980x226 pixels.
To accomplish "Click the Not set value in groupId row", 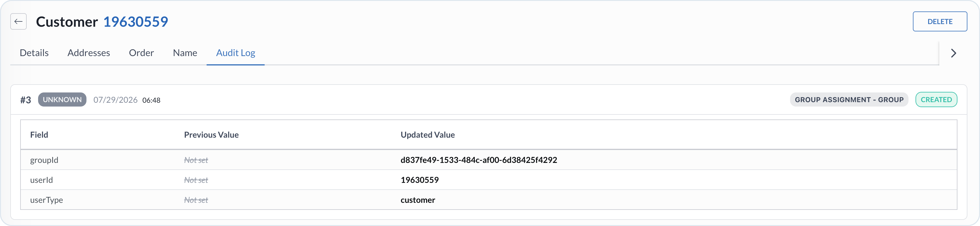I will 196,160.
